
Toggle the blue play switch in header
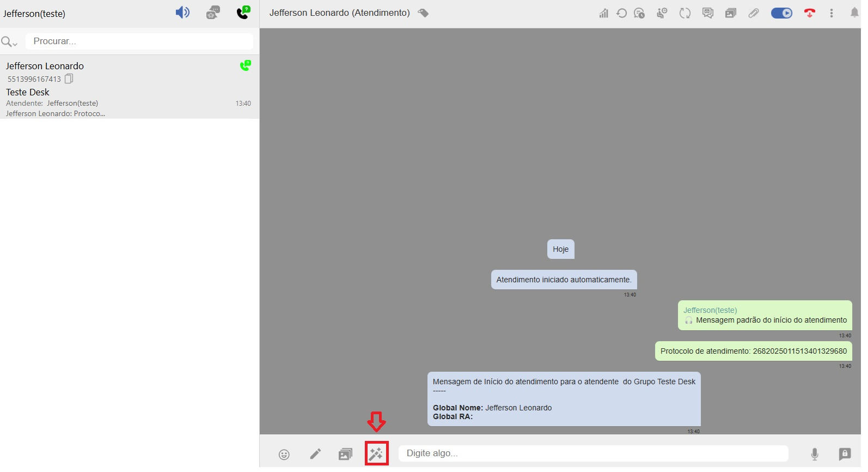point(781,13)
